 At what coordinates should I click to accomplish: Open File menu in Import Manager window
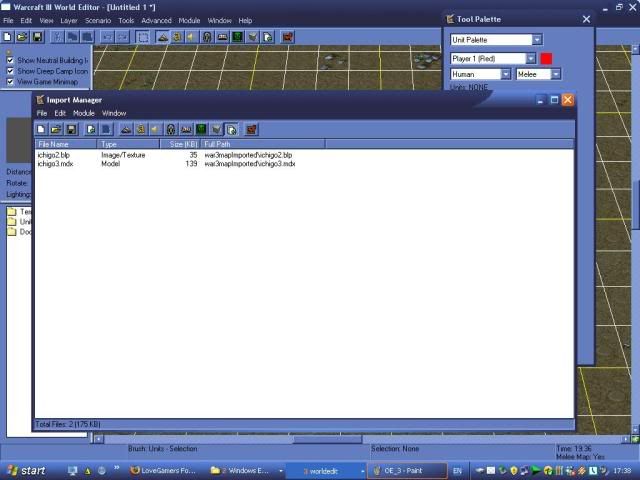(x=42, y=113)
